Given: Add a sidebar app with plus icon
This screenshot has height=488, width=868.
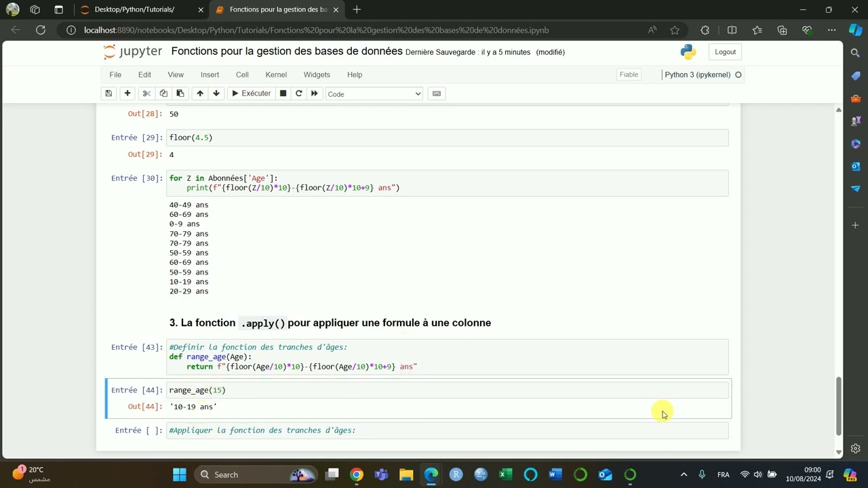Looking at the screenshot, I should [856, 225].
